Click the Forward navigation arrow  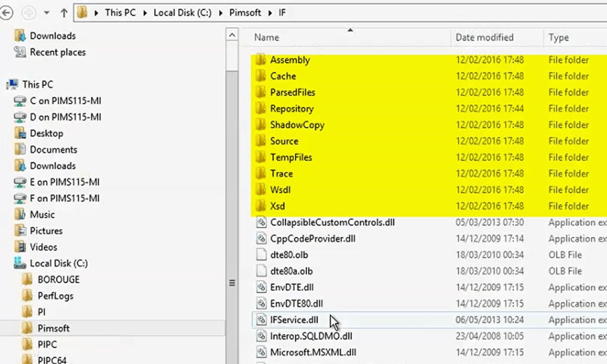click(28, 13)
